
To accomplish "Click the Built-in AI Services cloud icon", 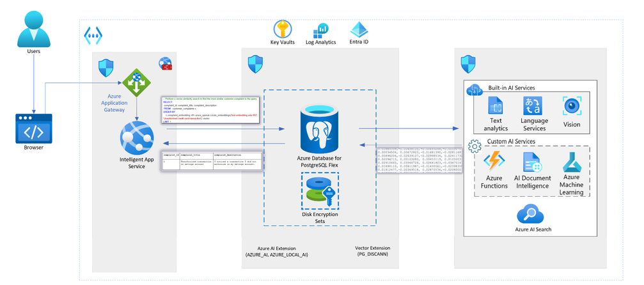I will click(x=475, y=90).
